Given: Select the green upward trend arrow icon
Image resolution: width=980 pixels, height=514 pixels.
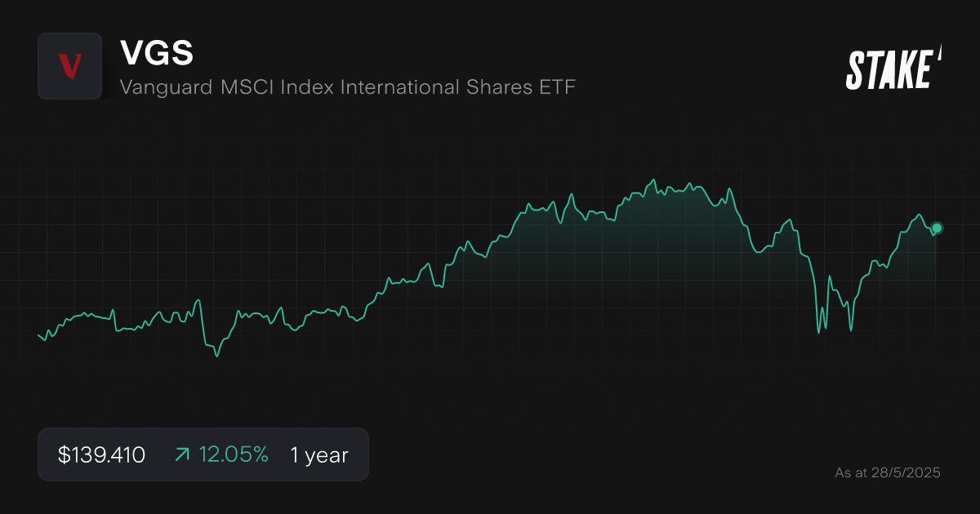Looking at the screenshot, I should point(181,454).
